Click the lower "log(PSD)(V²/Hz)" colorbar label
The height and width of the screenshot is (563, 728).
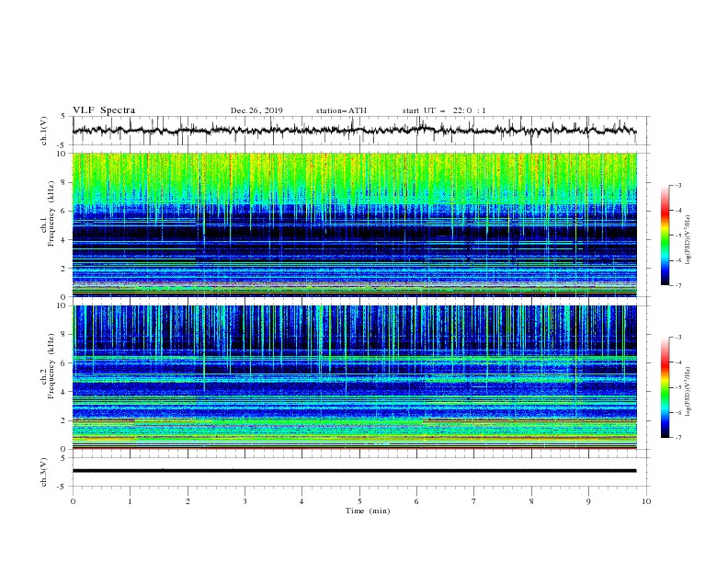688,392
